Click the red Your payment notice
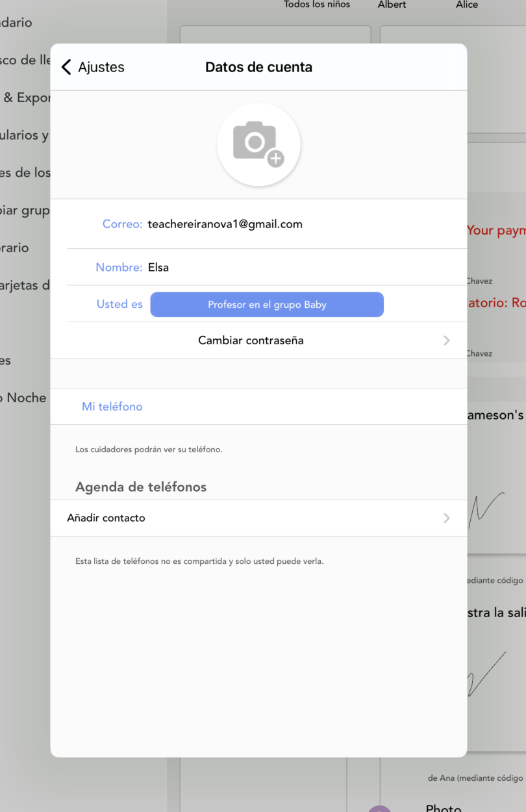 click(496, 231)
